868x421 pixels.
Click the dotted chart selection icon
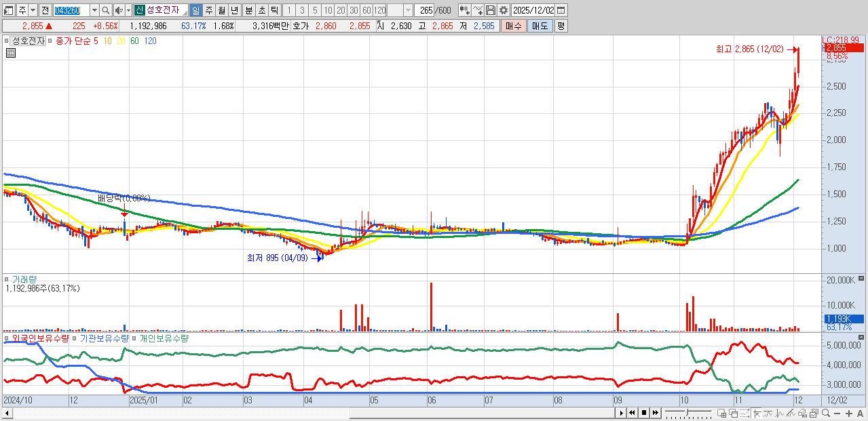tap(744, 413)
